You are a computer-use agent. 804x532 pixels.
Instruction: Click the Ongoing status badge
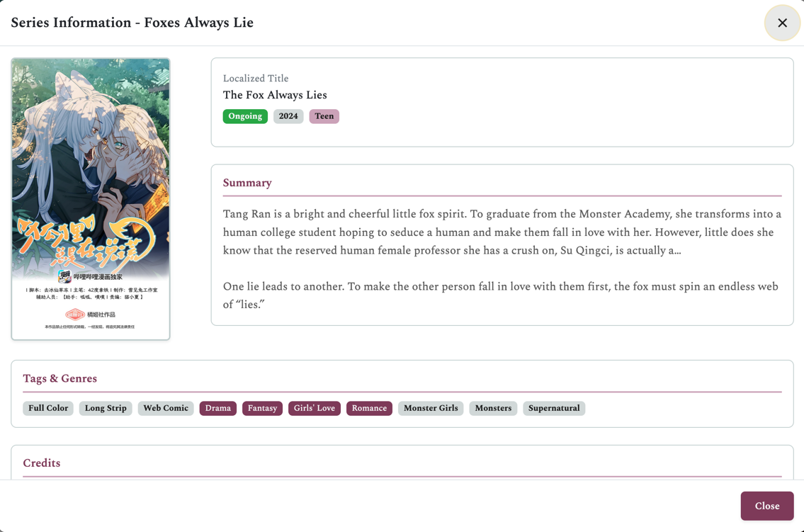coord(245,116)
